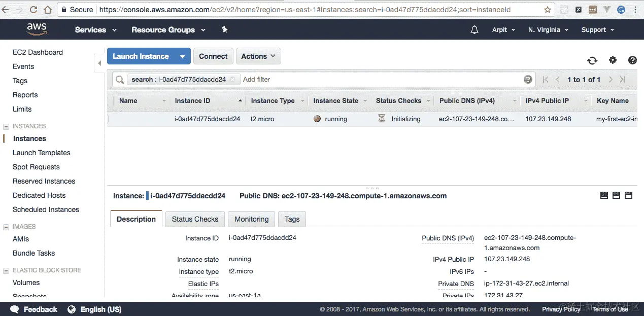Open the Resource Groups menu
The width and height of the screenshot is (644, 316).
click(168, 30)
